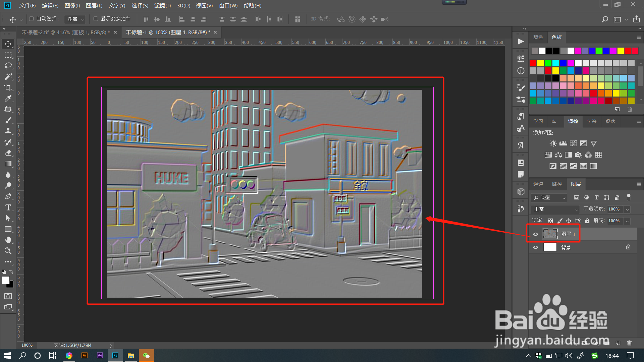
Task: Expand the opacity 不透明度 dropdown arrow
Action: pyautogui.click(x=627, y=209)
